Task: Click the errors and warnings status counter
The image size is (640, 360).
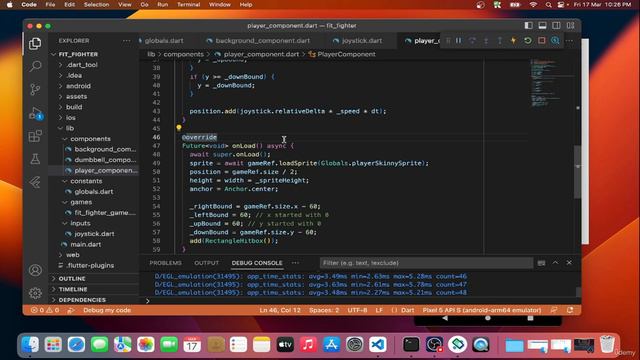Action: 45,310
